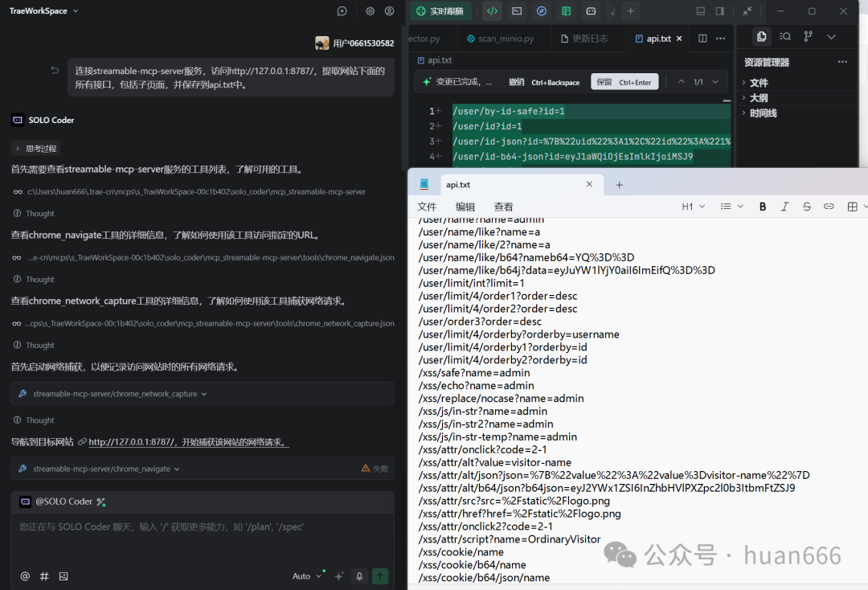Click the sparkle prompt enhance icon

pos(339,576)
